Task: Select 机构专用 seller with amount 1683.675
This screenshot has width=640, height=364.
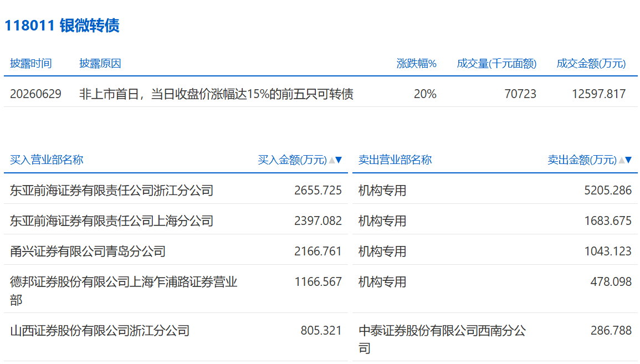Action: click(x=382, y=221)
